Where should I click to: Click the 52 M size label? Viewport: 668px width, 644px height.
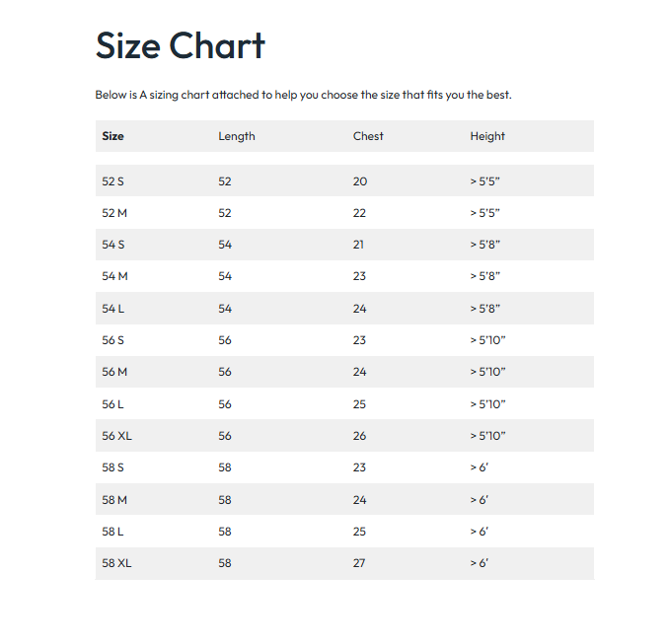coord(114,213)
